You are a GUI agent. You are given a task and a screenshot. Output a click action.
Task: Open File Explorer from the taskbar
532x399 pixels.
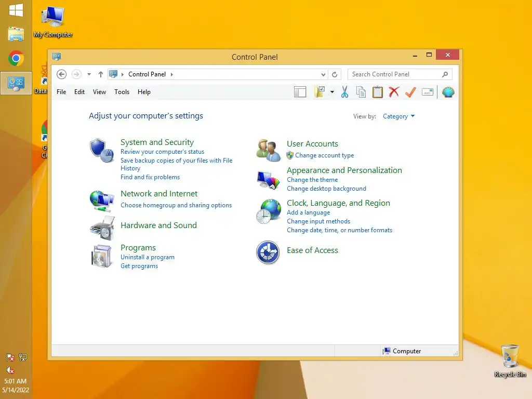16,34
